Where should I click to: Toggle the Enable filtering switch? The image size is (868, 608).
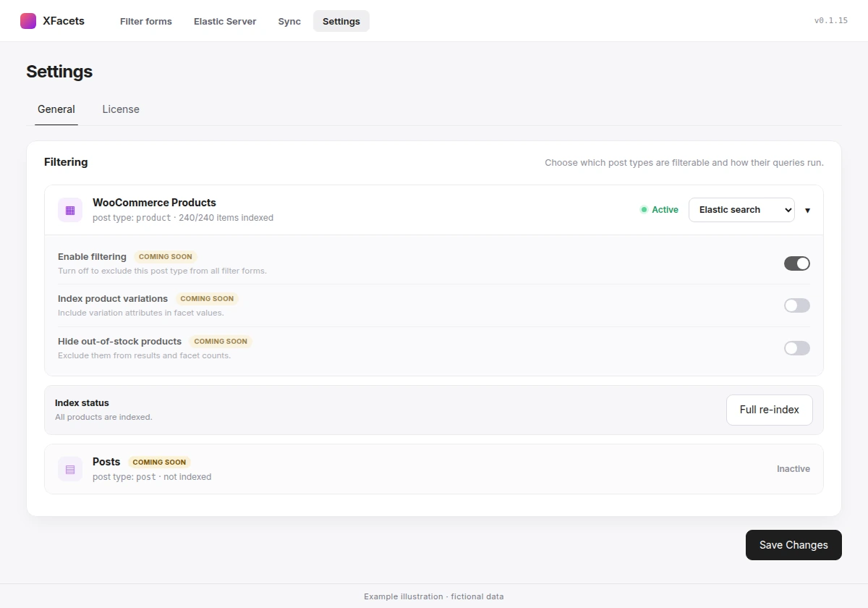797,263
